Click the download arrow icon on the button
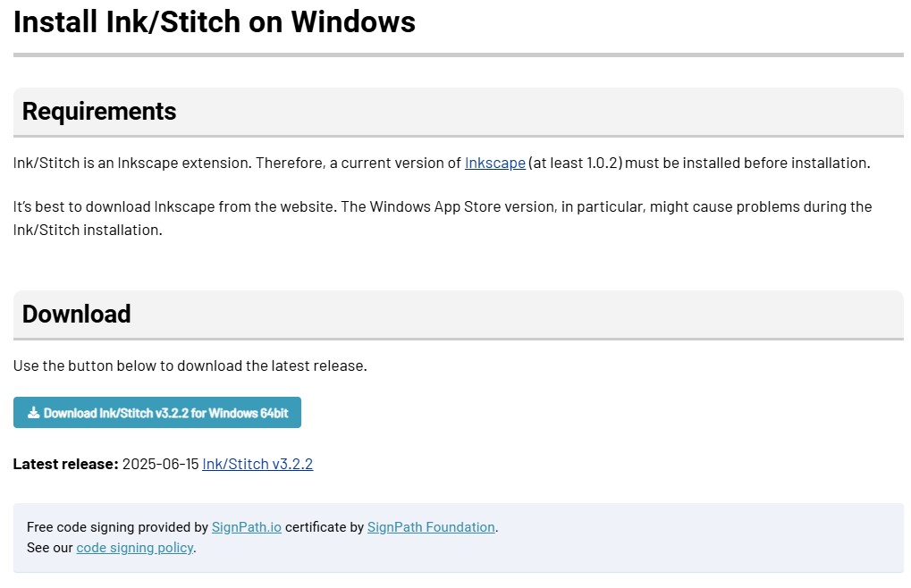The image size is (911, 588). pyautogui.click(x=34, y=413)
